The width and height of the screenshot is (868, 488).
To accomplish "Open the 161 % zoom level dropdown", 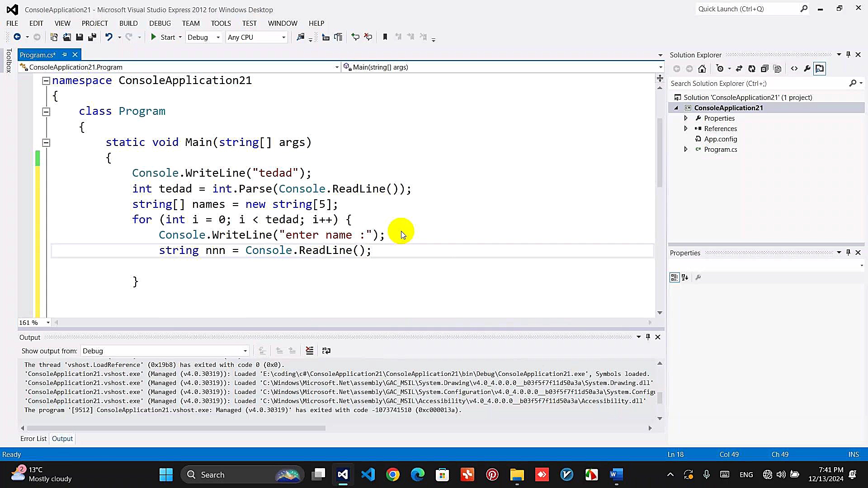I will click(x=48, y=323).
